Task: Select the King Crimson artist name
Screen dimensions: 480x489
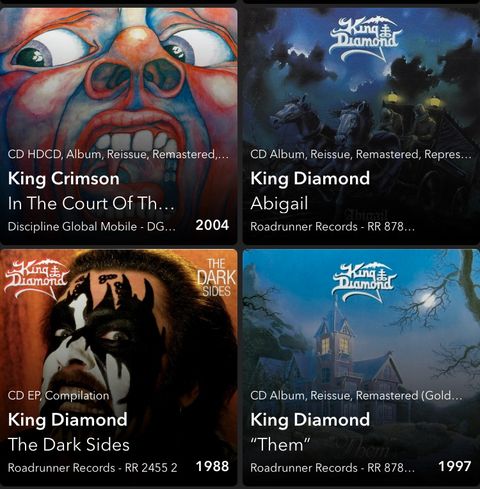Action: (x=64, y=179)
